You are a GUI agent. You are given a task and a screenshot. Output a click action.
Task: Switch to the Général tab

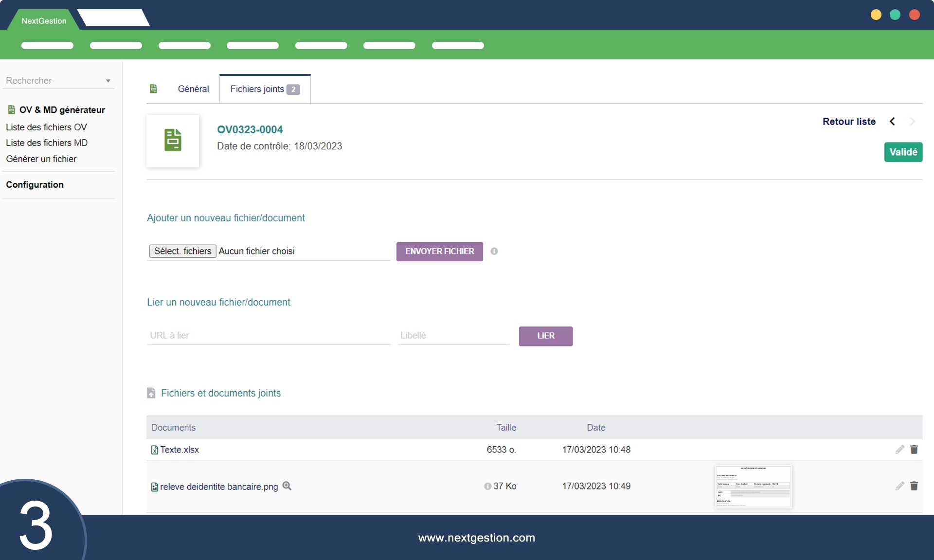[193, 89]
